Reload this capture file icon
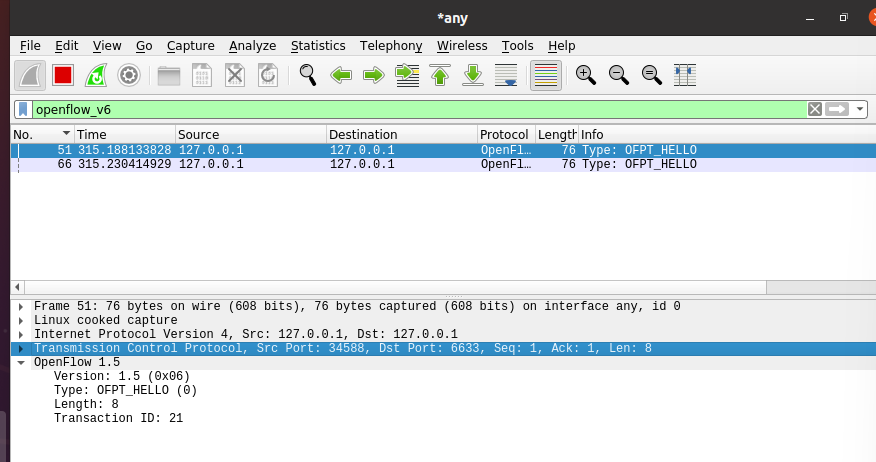Screen dimensions: 876x462 (x=268, y=75)
